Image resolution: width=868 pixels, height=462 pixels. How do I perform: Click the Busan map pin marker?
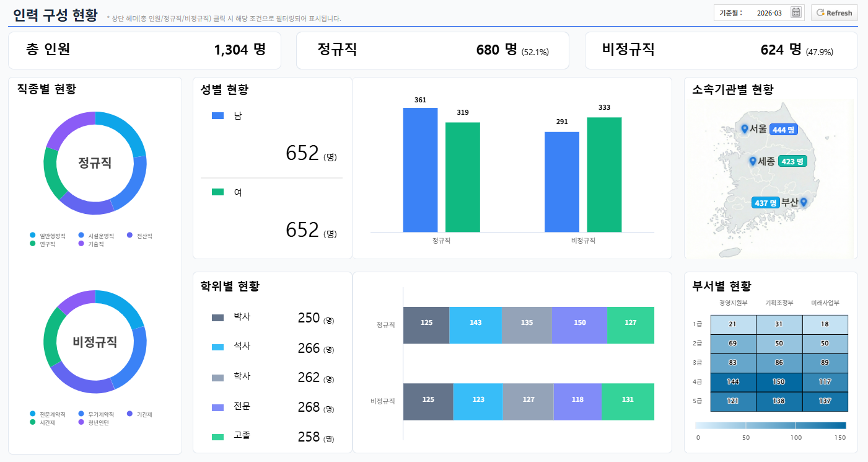pyautogui.click(x=804, y=202)
